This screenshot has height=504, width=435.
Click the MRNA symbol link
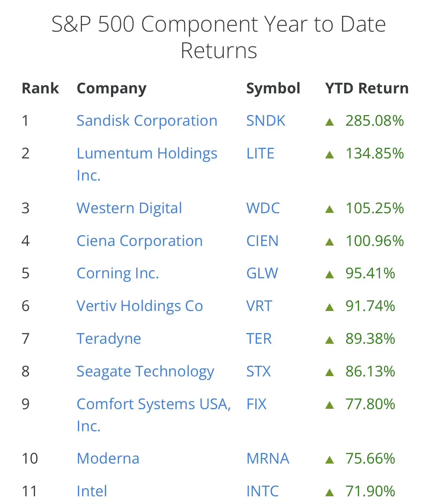pos(267,458)
